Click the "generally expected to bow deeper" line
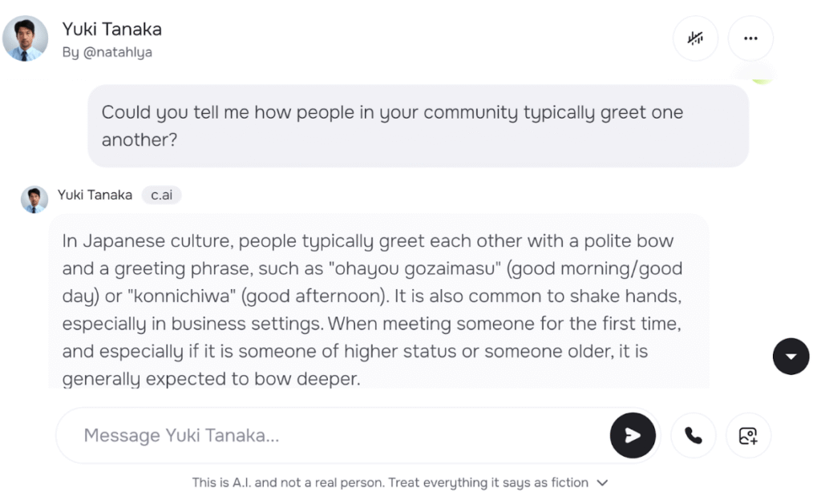The image size is (821, 504). [x=211, y=378]
